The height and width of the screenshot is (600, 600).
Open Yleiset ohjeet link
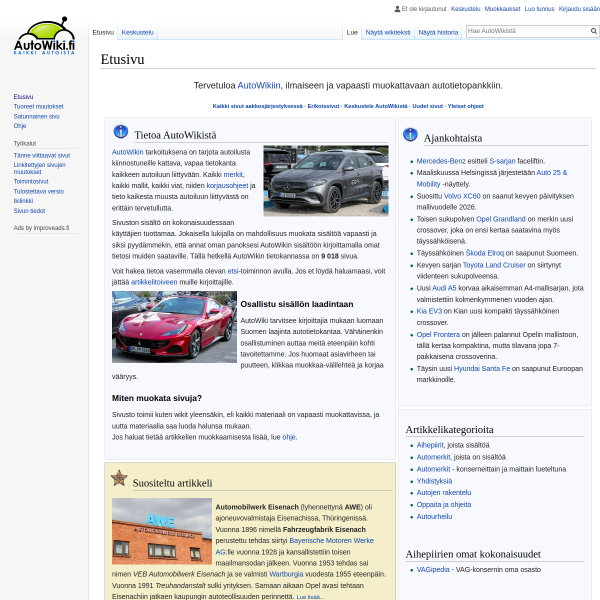click(x=466, y=106)
